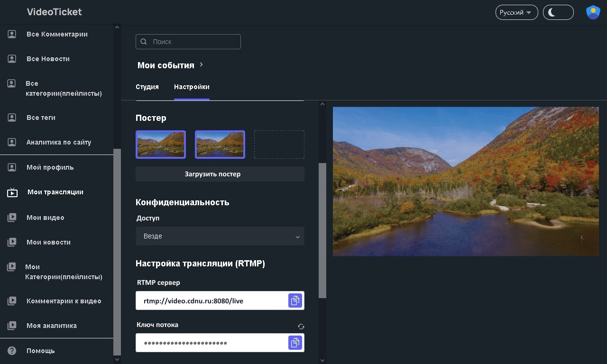This screenshot has height=364, width=607.
Task: Expand the Доступ access dropdown
Action: (x=220, y=236)
